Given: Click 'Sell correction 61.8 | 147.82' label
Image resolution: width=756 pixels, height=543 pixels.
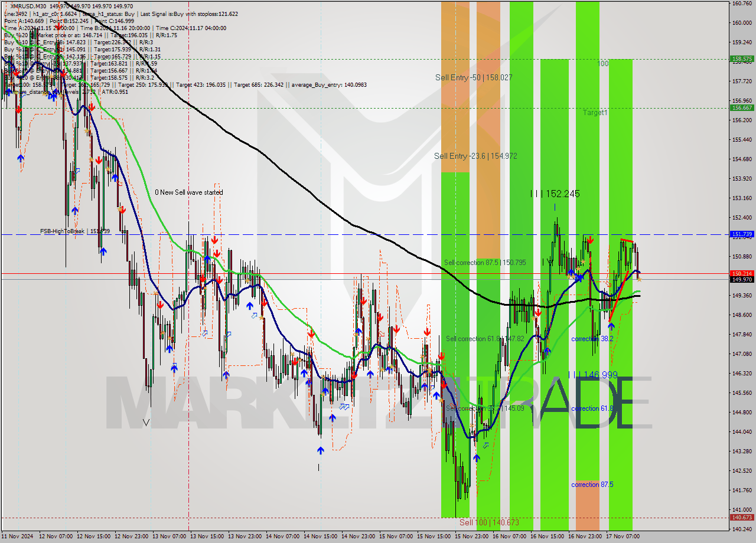Looking at the screenshot, I should pyautogui.click(x=485, y=339).
